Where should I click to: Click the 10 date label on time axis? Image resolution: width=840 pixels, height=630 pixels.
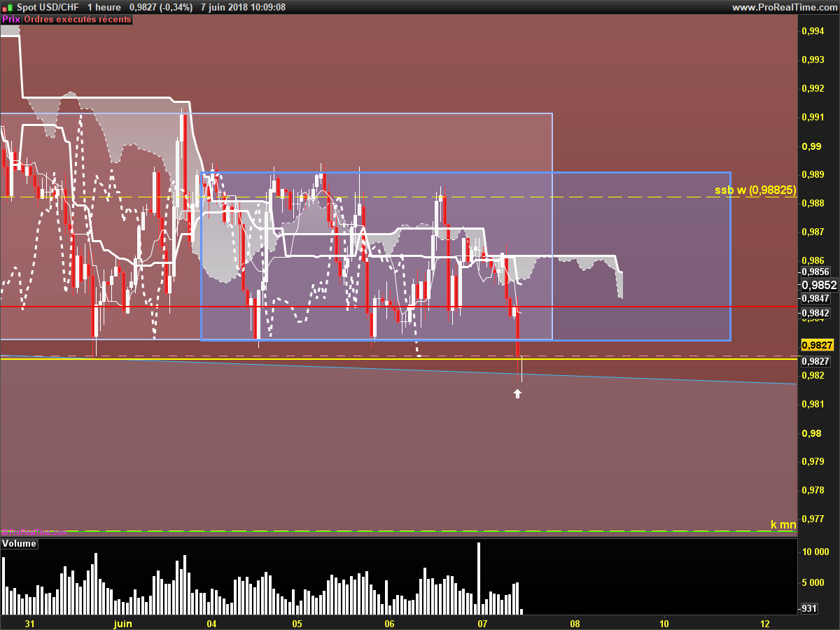[x=664, y=623]
